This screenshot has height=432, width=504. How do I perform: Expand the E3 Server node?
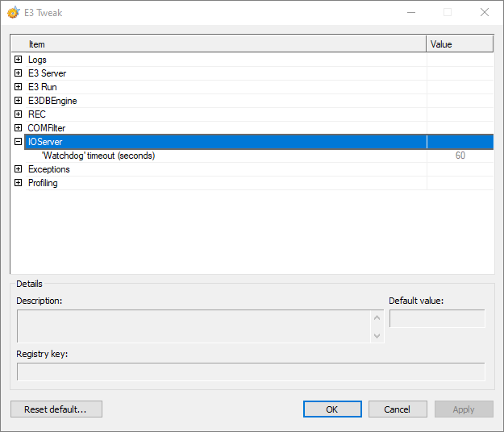(x=18, y=73)
